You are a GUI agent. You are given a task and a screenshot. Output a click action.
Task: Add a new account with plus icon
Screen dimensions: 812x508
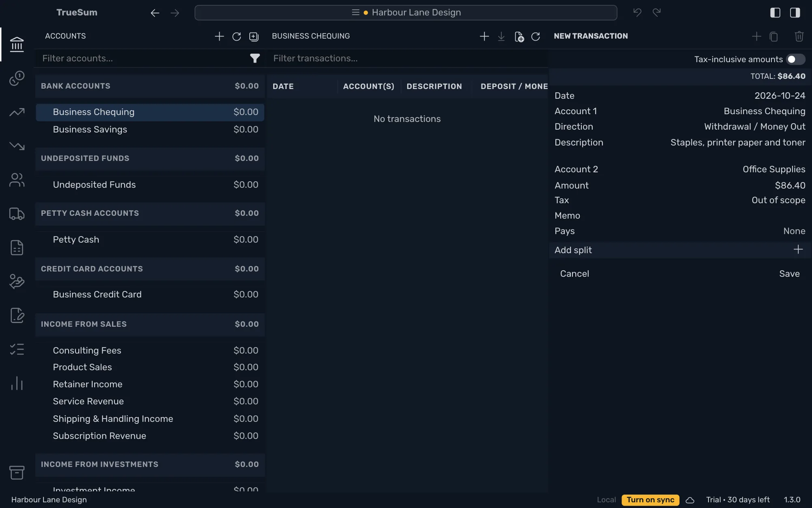[x=219, y=36]
